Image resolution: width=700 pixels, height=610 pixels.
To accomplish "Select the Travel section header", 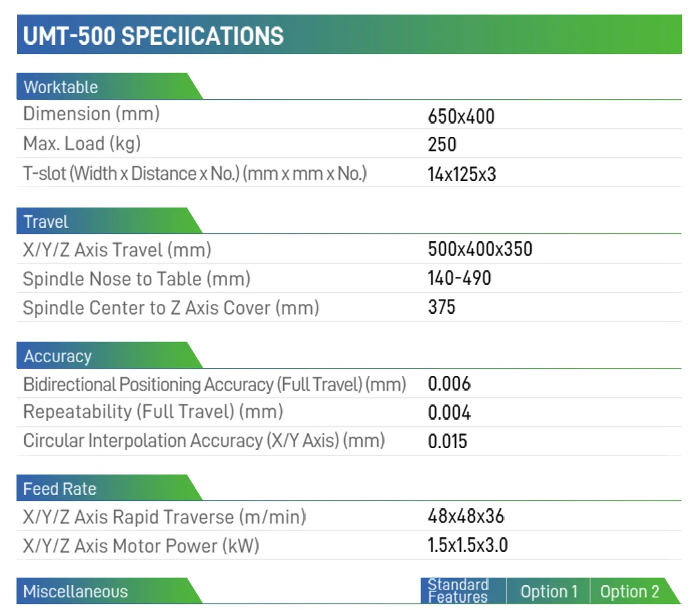I will pos(46,222).
